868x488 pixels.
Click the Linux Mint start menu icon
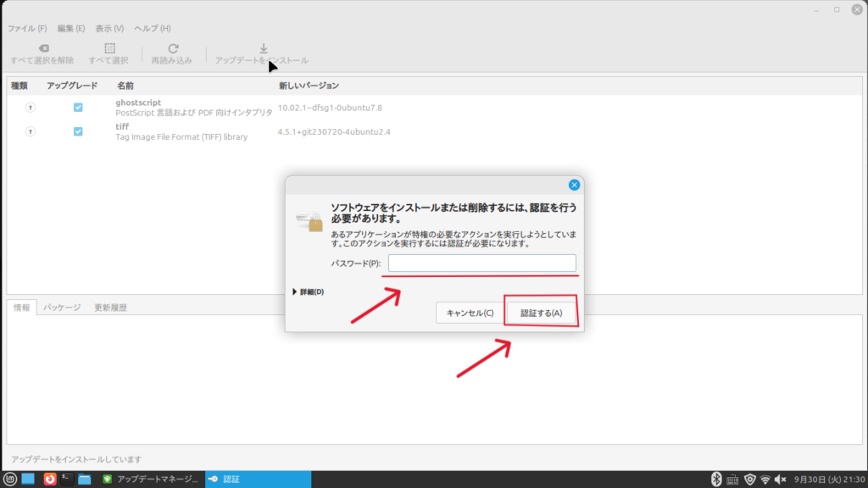click(x=10, y=480)
